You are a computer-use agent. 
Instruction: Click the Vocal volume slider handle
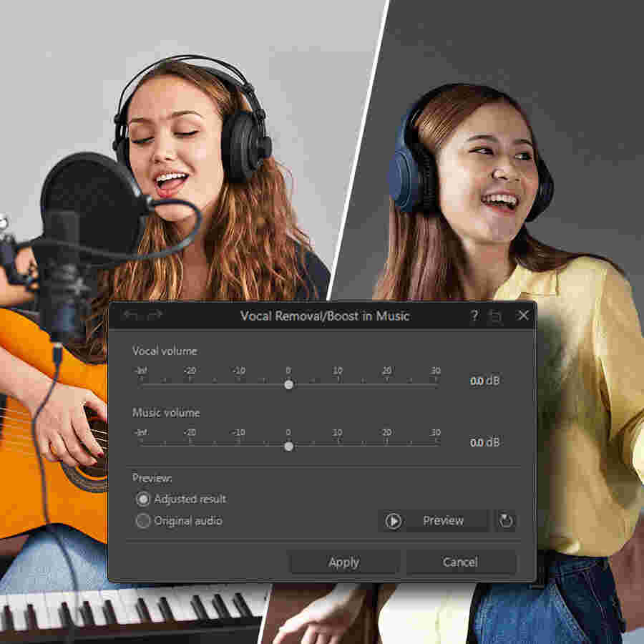(x=288, y=385)
